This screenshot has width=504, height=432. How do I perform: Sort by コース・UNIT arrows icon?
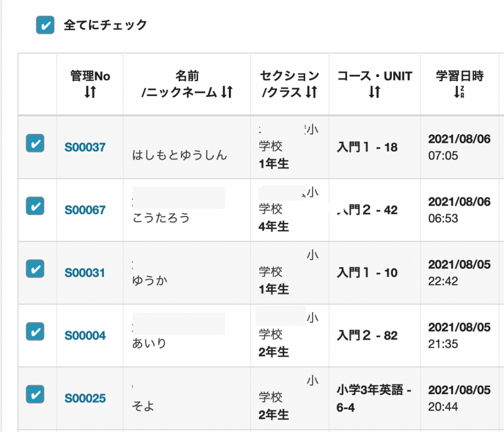tap(375, 92)
